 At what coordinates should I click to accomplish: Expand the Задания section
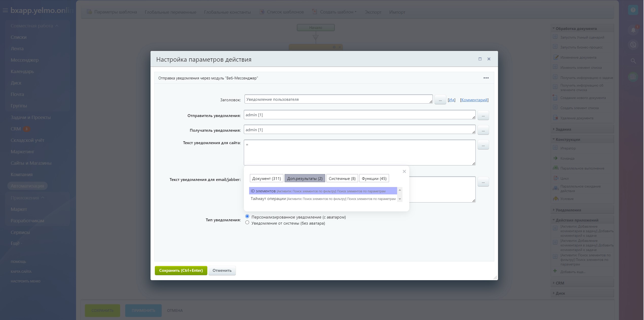click(x=563, y=129)
